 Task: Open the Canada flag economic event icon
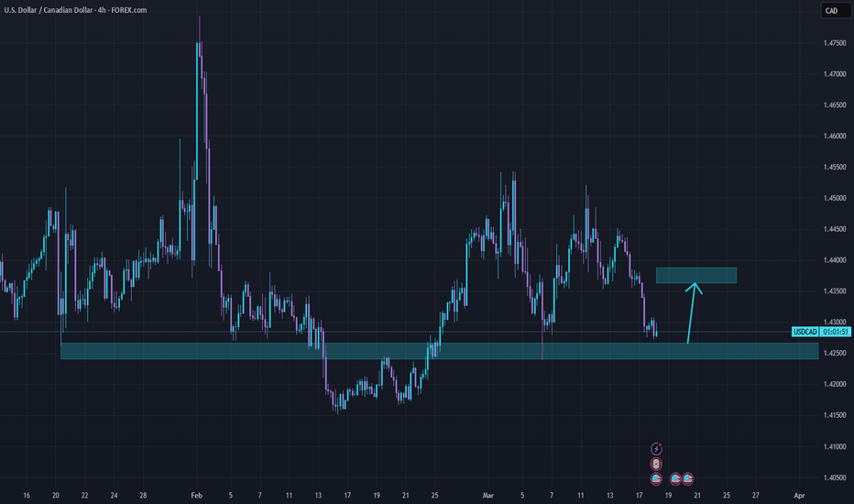[656, 465]
